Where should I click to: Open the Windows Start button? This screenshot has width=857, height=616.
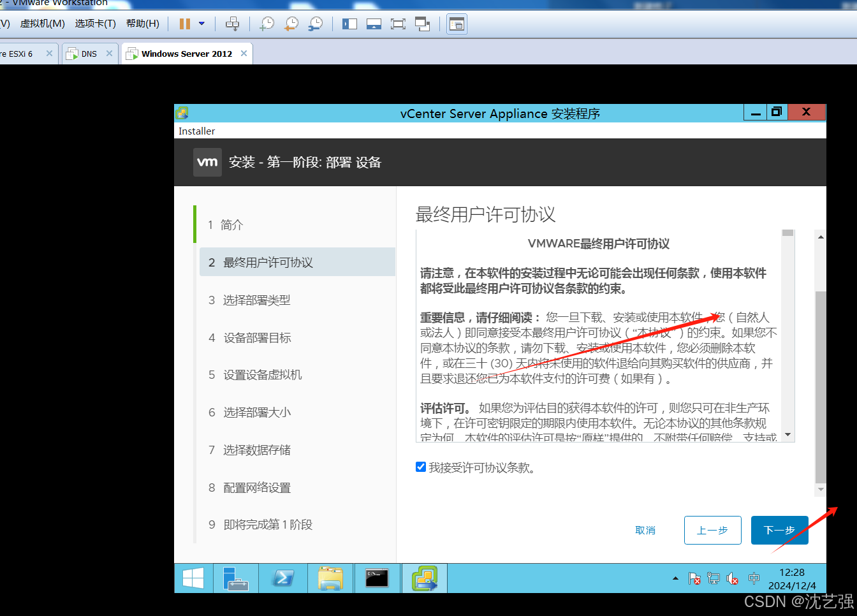pyautogui.click(x=193, y=578)
